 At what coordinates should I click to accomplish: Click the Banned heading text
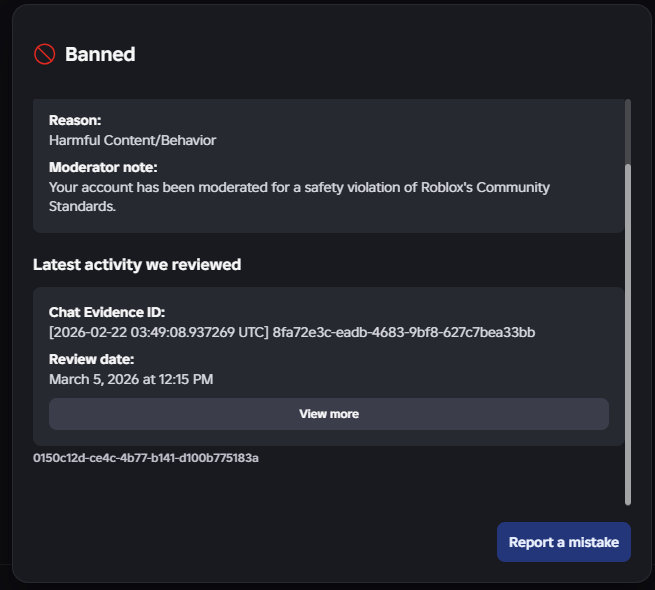[x=100, y=54]
